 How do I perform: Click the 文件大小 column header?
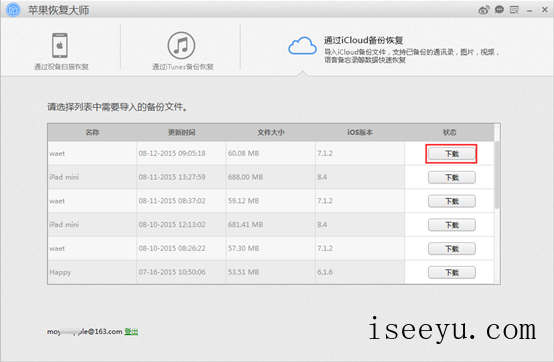coord(271,132)
